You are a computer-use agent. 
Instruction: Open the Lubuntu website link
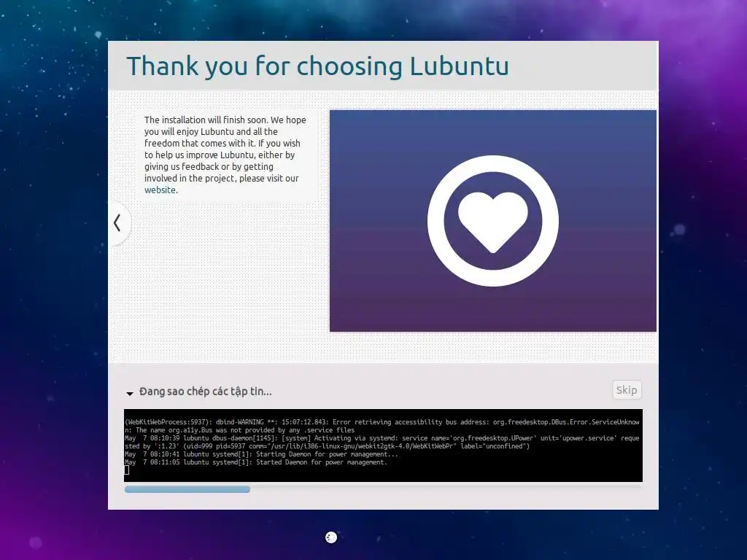tap(160, 190)
